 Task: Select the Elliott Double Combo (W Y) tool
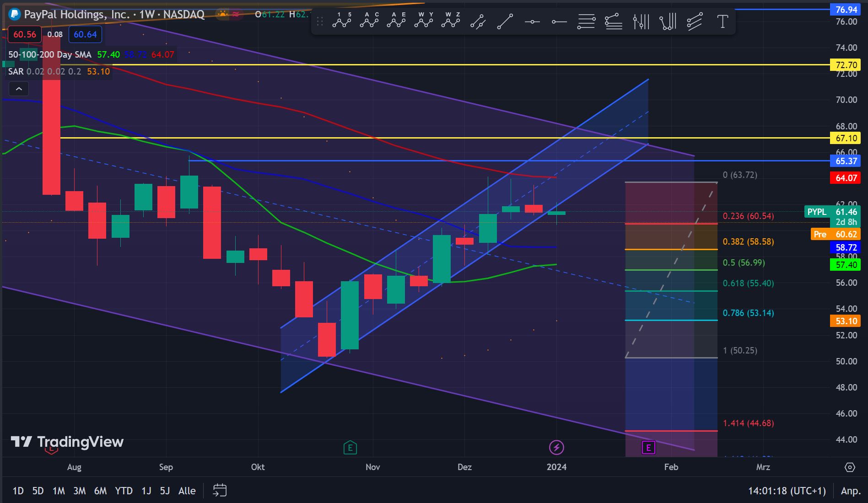coord(424,21)
